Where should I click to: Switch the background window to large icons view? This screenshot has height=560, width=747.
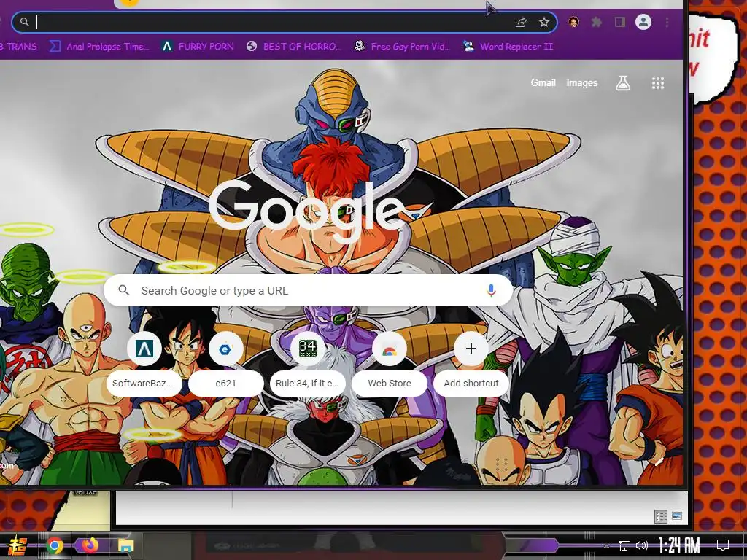[x=677, y=516]
